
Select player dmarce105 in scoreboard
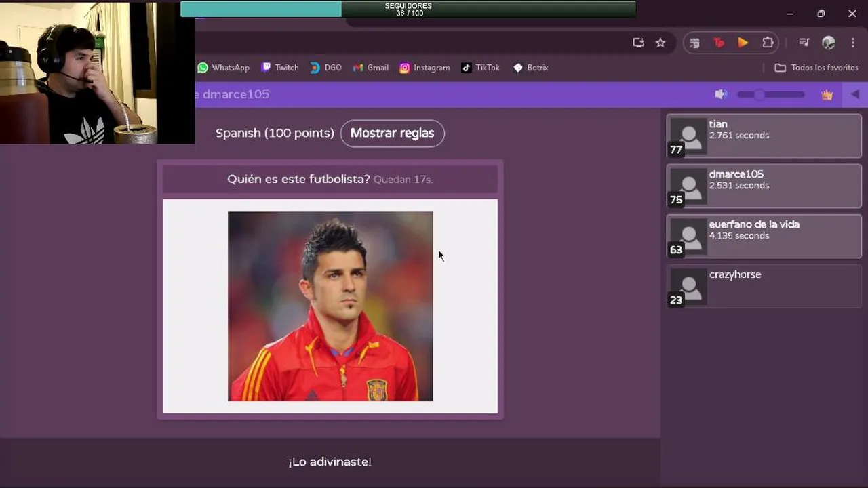click(x=764, y=186)
